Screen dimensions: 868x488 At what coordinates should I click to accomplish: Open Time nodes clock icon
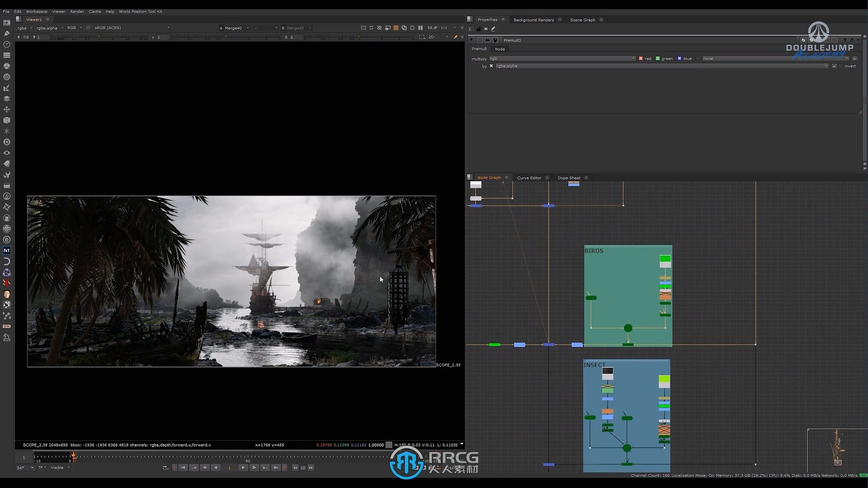(x=7, y=44)
